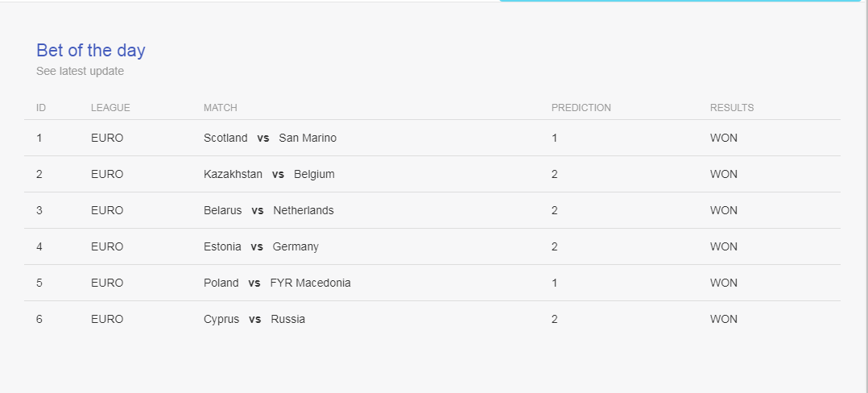Viewport: 868px width, 393px height.
Task: Open the Poland vs FYR Macedonia match
Action: click(x=277, y=283)
